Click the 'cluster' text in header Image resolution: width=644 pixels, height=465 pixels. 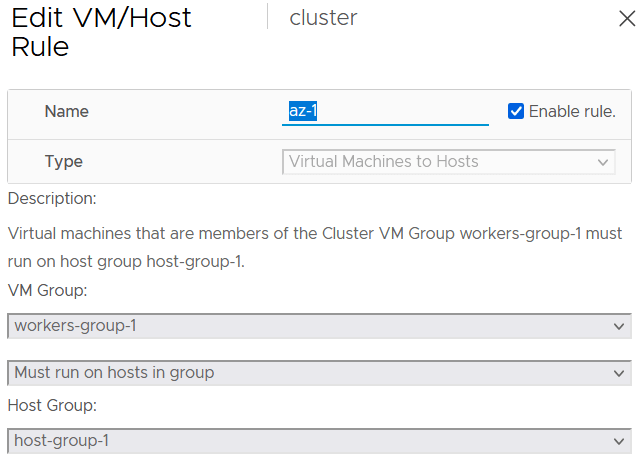pos(322,18)
